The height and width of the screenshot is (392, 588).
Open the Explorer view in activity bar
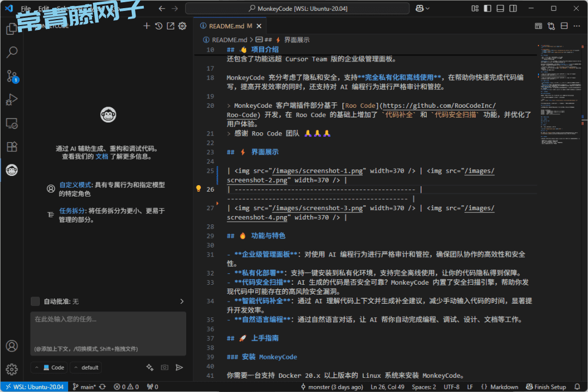point(11,28)
